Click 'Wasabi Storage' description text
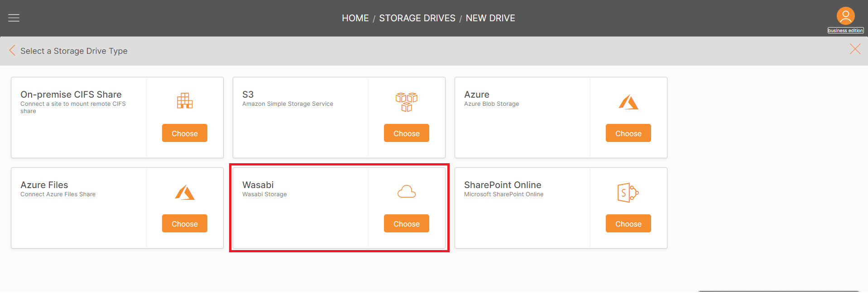The width and height of the screenshot is (868, 293). pyautogui.click(x=264, y=194)
